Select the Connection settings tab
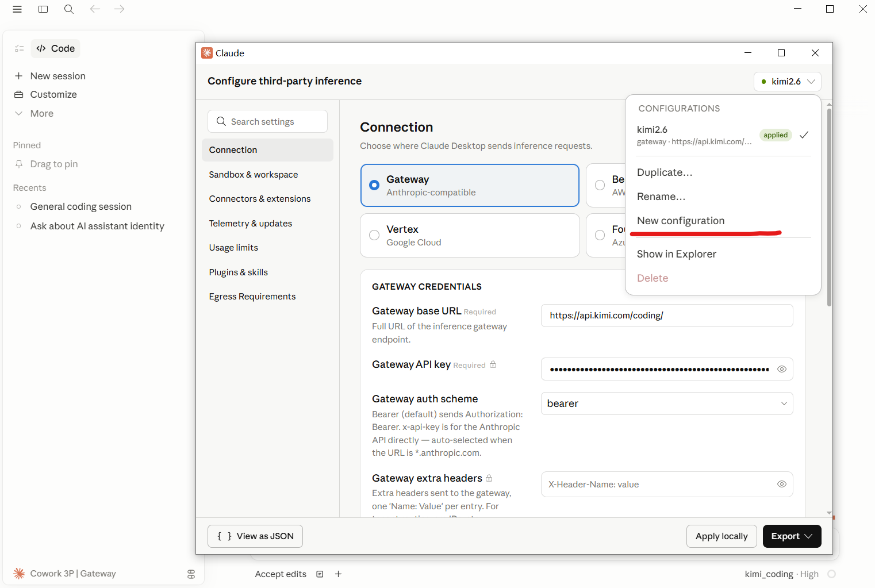This screenshot has width=875, height=588. click(x=267, y=150)
